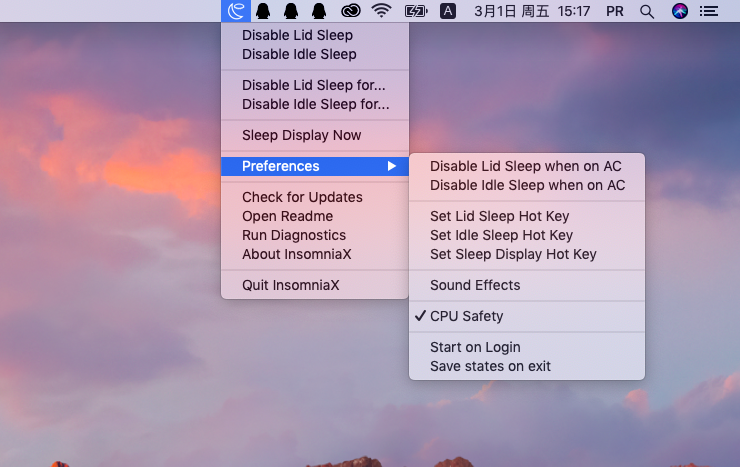Uncheck the CPU Safety option

pyautogui.click(x=527, y=316)
